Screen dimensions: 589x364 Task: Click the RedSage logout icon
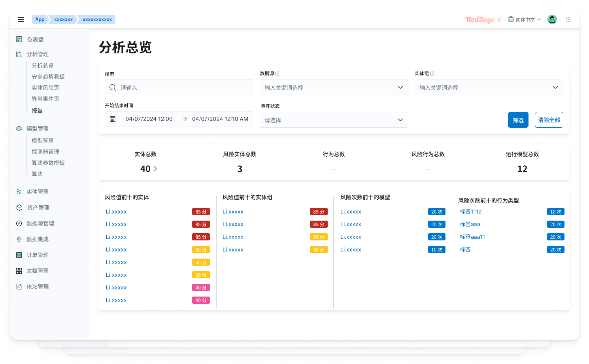tap(499, 19)
